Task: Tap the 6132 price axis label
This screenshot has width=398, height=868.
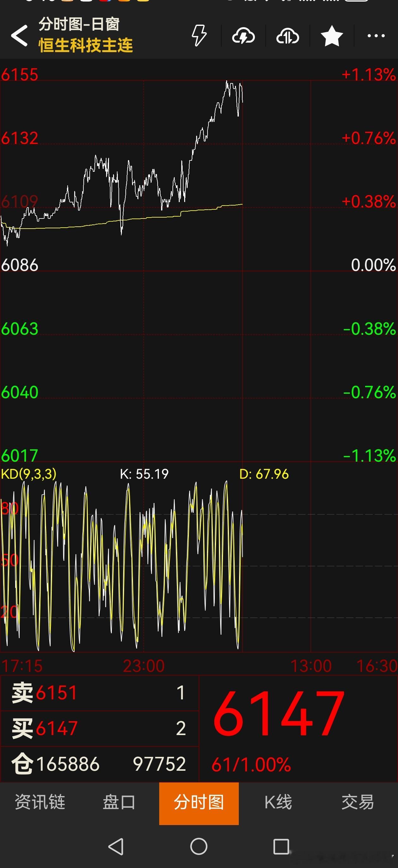Action: coord(20,138)
